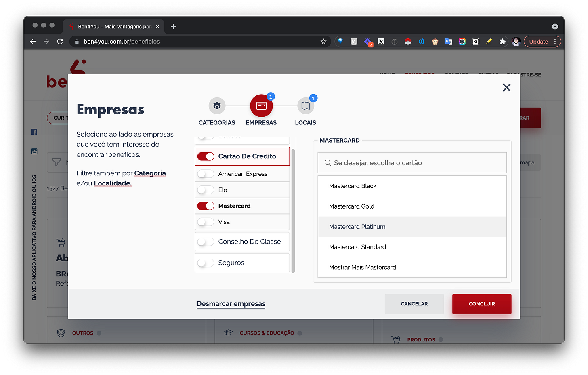Select Mastercard Platinum option

[412, 227]
